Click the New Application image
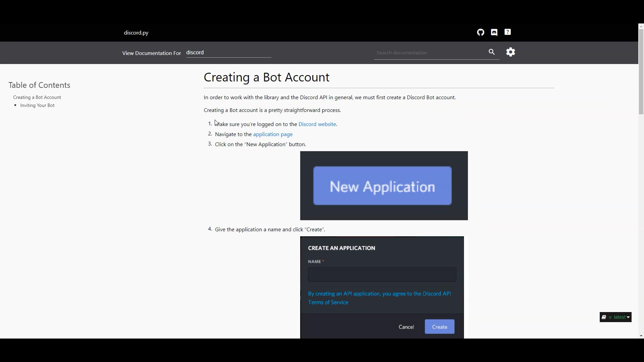Viewport: 644px width, 362px height. point(384,186)
